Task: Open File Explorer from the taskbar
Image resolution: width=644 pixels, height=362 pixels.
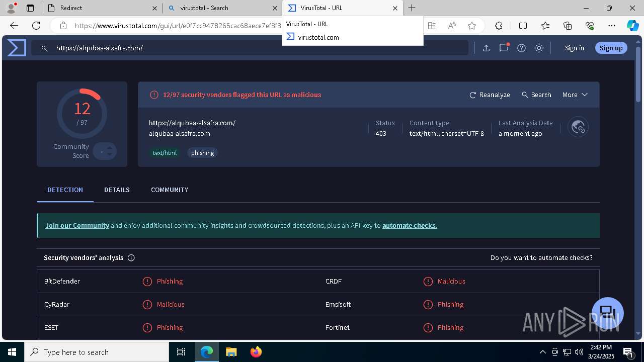Action: [x=231, y=352]
